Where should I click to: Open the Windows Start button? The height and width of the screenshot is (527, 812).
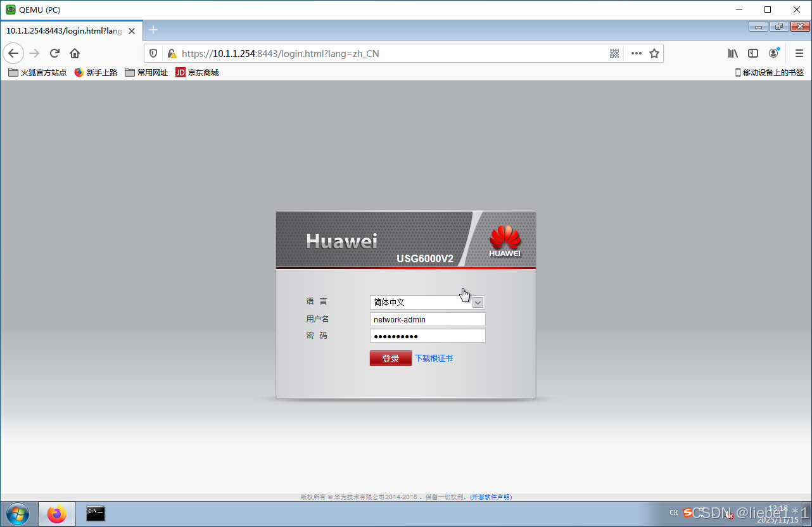tap(17, 514)
